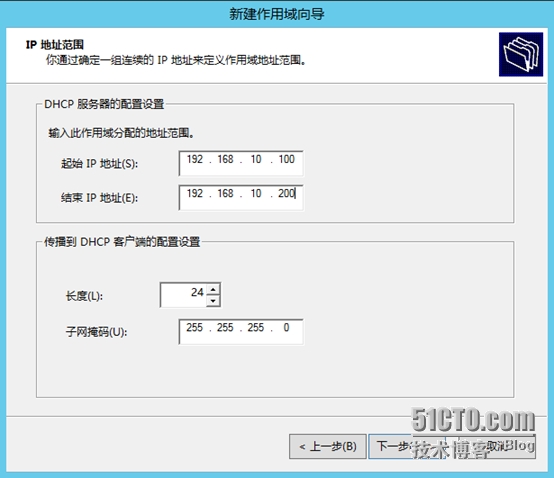This screenshot has width=554, height=478.
Task: Click the 新建作用域向导 title bar
Action: point(277,14)
